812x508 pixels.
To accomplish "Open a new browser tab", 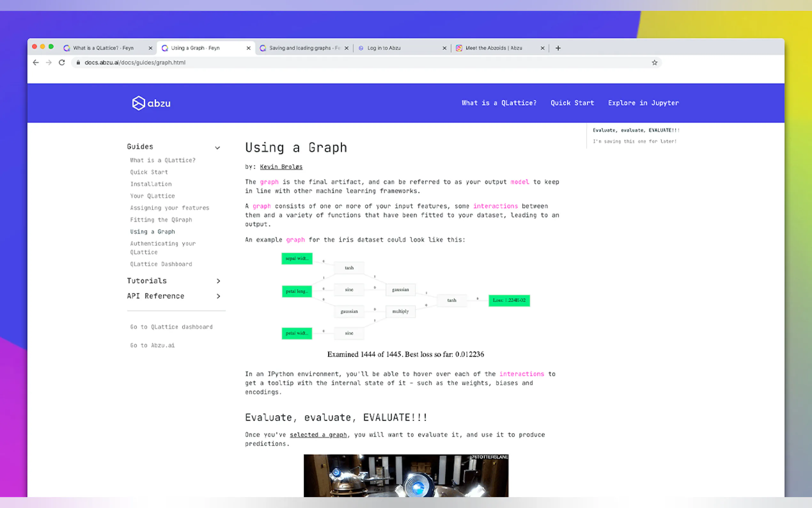I will [x=558, y=48].
